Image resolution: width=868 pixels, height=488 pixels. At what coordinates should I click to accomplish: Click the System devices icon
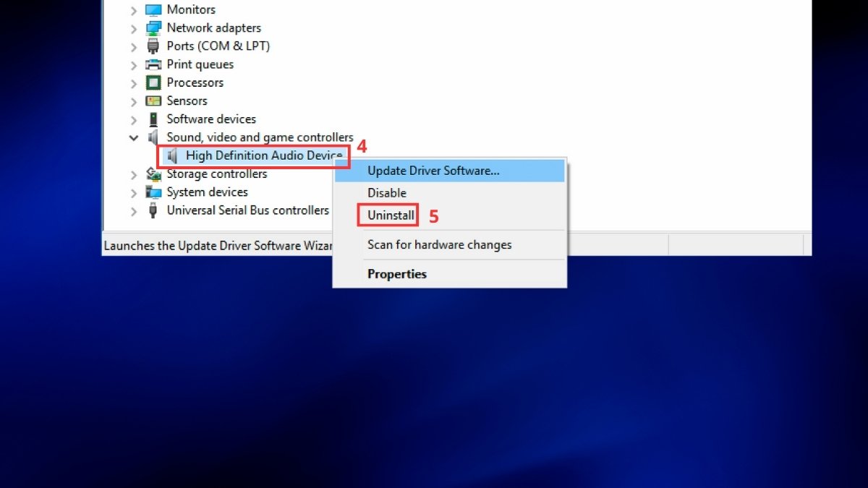tap(153, 192)
